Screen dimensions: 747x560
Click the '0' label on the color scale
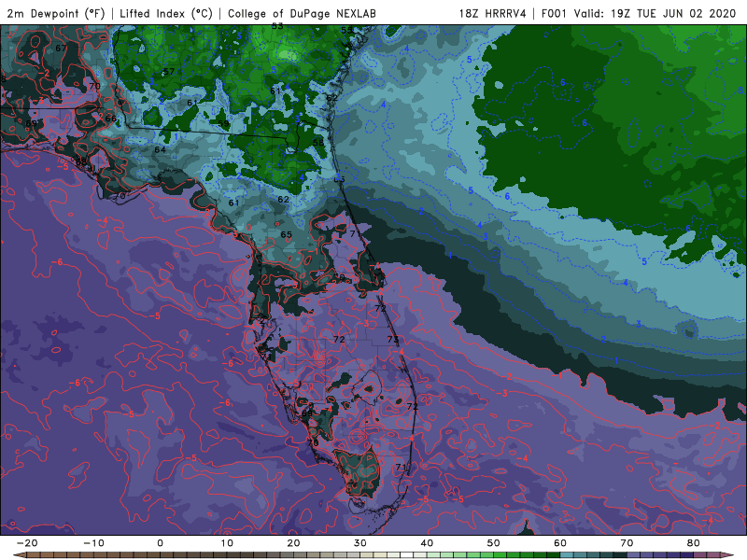(x=160, y=543)
